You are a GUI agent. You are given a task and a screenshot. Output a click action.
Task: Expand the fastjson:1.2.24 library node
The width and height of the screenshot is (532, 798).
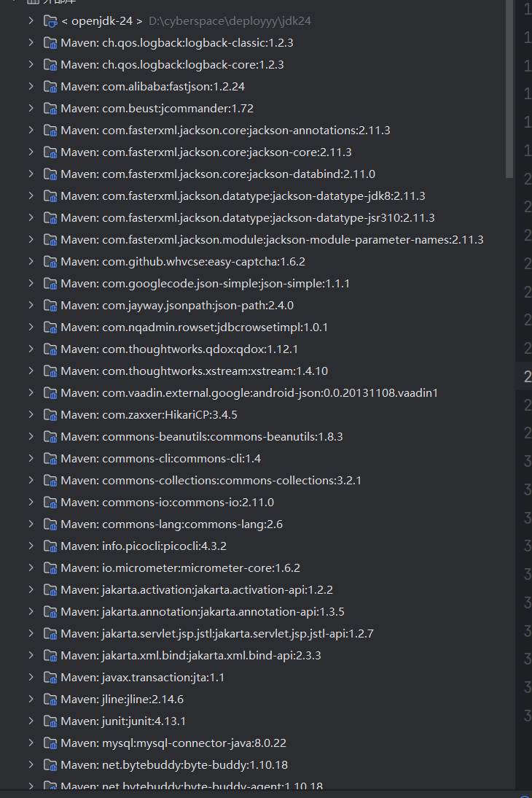[31, 87]
